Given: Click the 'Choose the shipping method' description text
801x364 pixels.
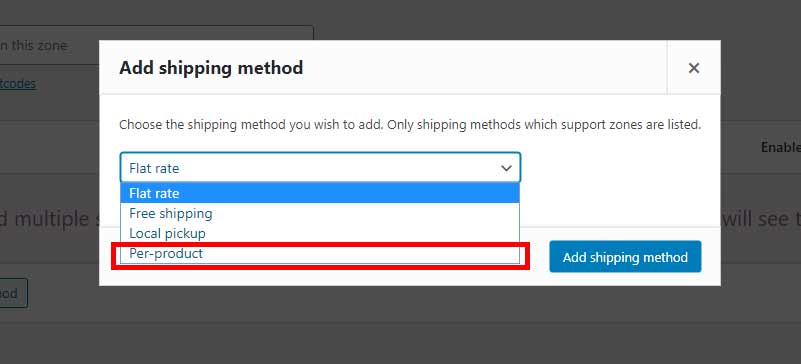Looking at the screenshot, I should [x=410, y=125].
